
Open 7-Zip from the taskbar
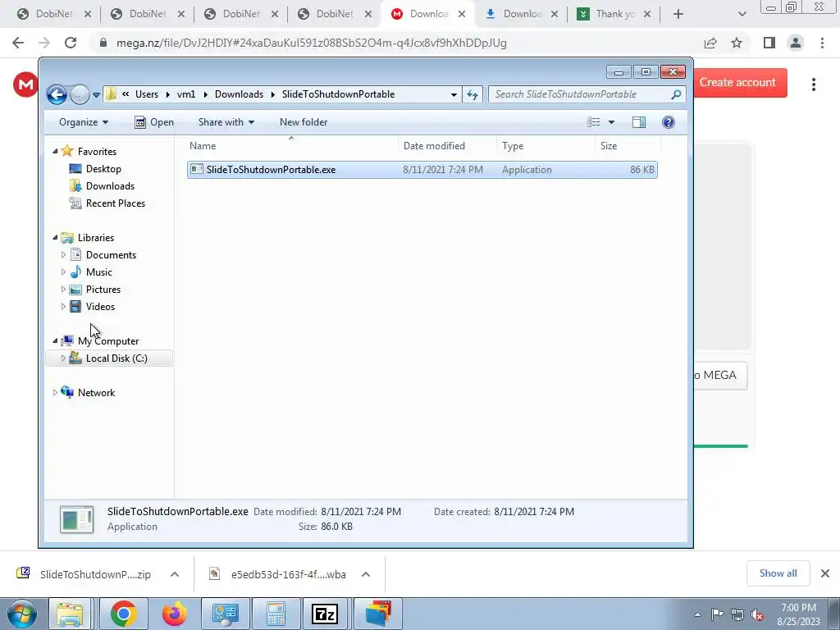tap(325, 614)
